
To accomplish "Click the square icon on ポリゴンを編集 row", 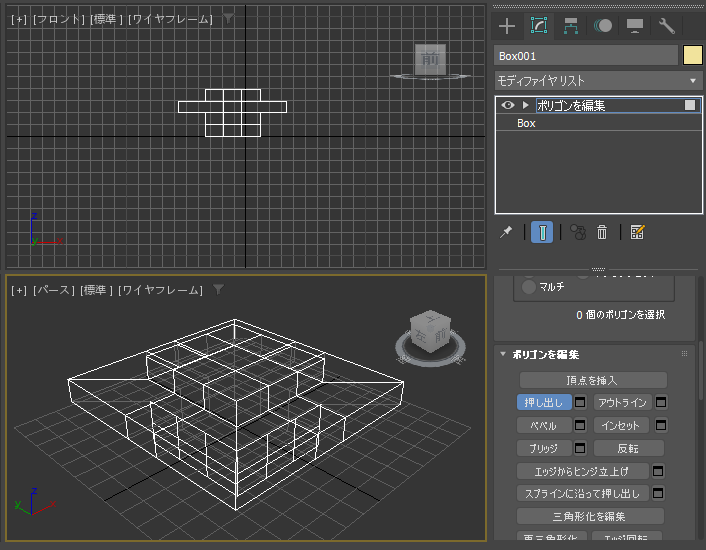I will [690, 105].
